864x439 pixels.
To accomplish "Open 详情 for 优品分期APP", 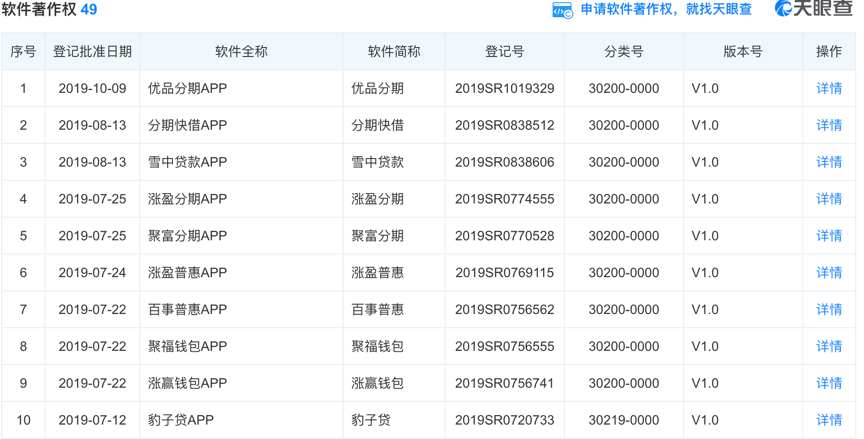I will [x=829, y=88].
